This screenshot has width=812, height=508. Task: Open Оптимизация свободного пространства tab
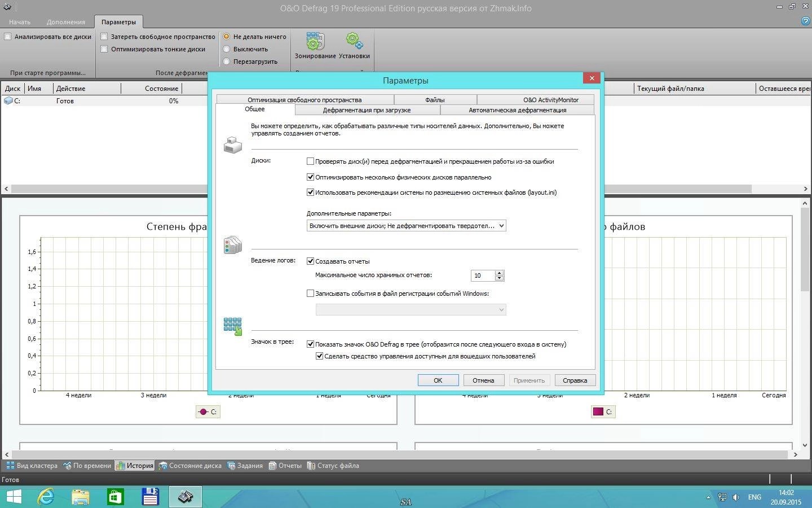304,100
